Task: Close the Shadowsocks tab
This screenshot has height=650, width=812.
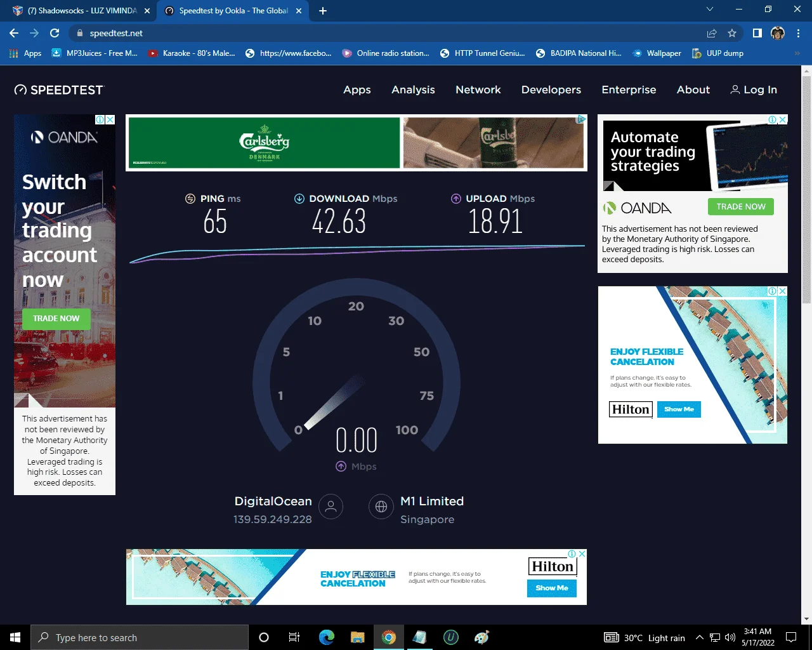Action: click(147, 11)
